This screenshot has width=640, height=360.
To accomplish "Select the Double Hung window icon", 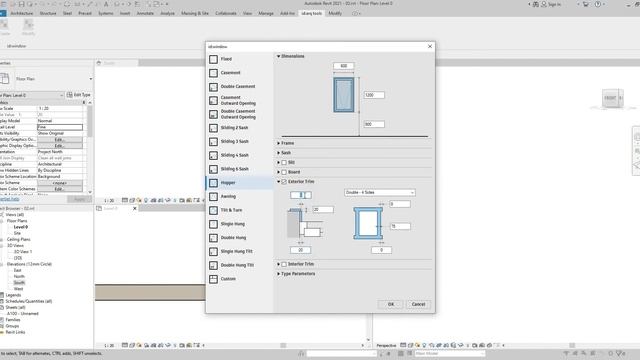I will pos(213,238).
